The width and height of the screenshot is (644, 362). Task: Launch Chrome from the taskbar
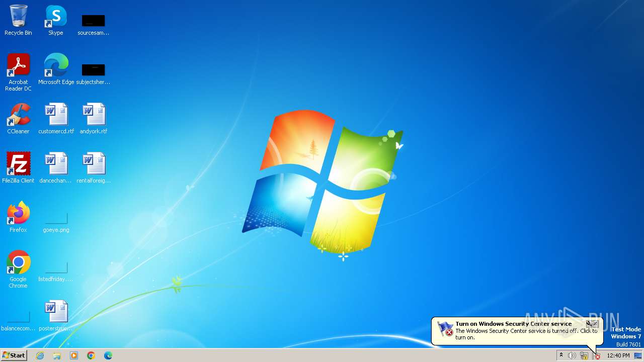(x=91, y=355)
